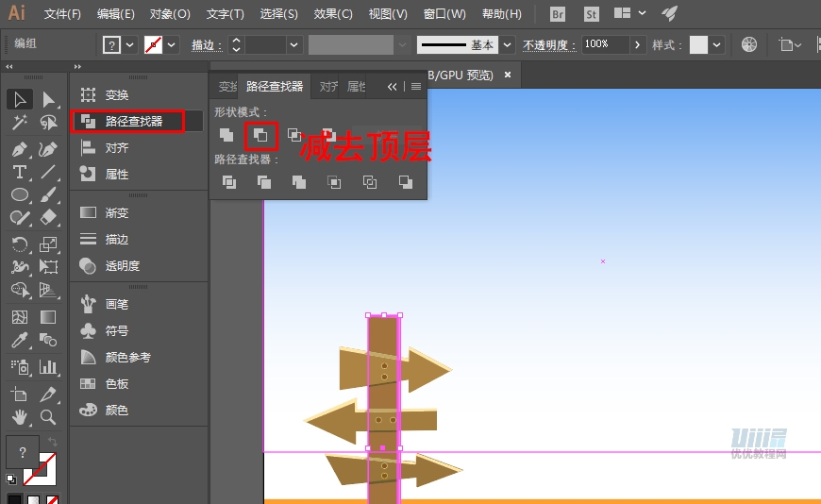Image resolution: width=821 pixels, height=504 pixels.
Task: Click Minus Back button in Pathfinder
Action: point(405,182)
